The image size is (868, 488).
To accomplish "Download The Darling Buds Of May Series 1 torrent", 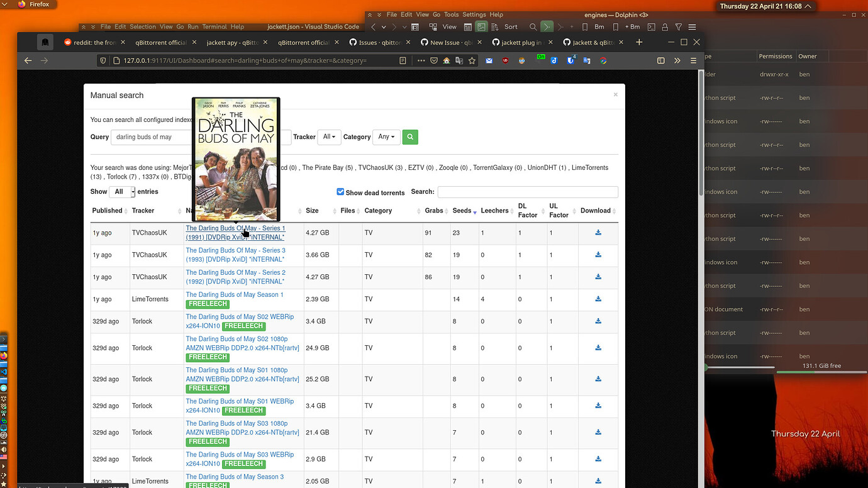I will tap(598, 233).
